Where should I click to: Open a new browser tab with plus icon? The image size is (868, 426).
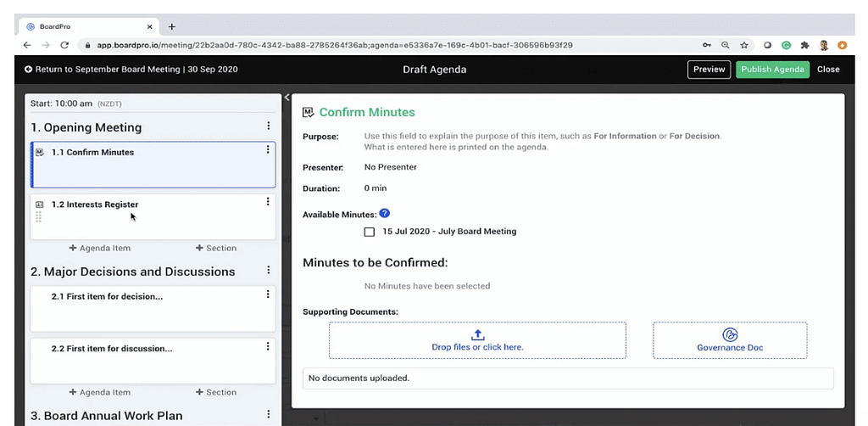coord(172,27)
